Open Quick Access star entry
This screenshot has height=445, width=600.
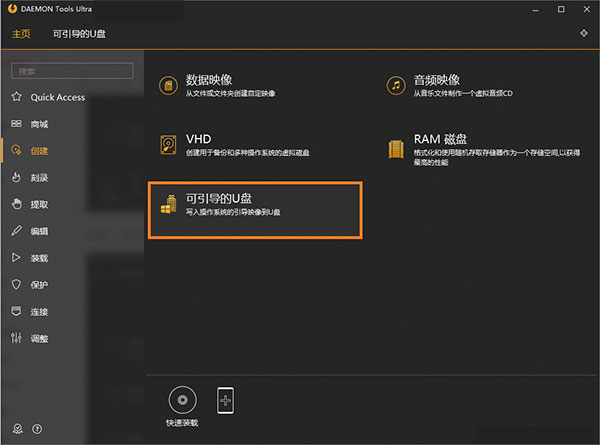[x=48, y=97]
